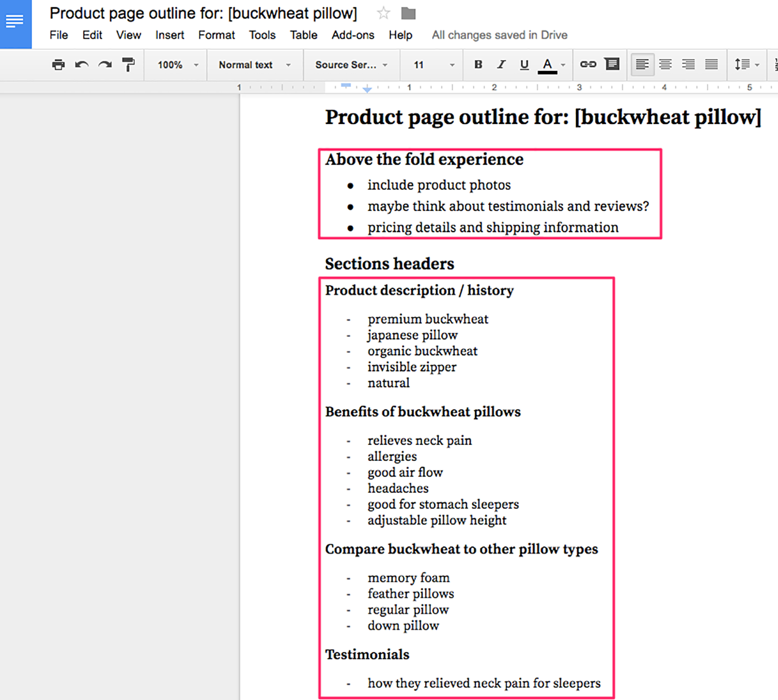Click 'Compare buckwheat to other pillow types' heading
The height and width of the screenshot is (700, 778).
click(462, 549)
